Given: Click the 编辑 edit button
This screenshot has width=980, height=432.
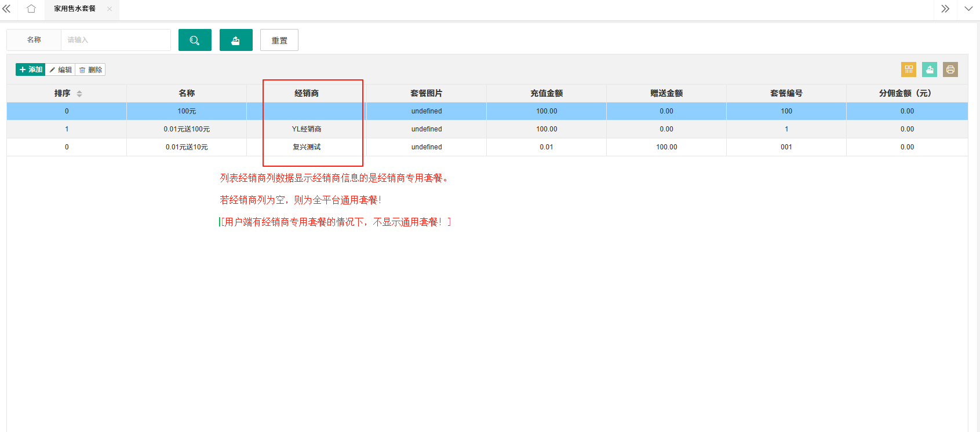Looking at the screenshot, I should pyautogui.click(x=60, y=69).
